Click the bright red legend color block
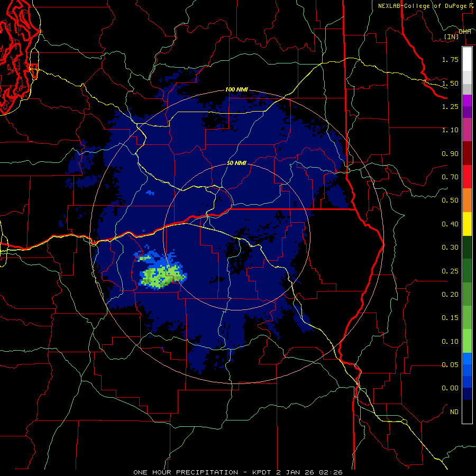476x476 pixels. pos(467,177)
